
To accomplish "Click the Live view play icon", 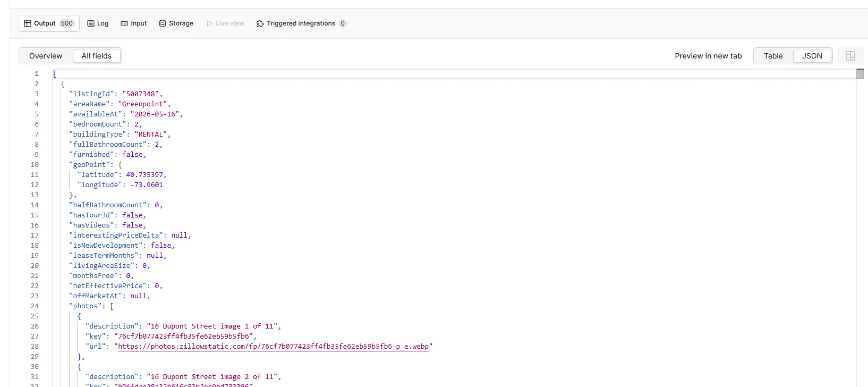I will pos(210,23).
